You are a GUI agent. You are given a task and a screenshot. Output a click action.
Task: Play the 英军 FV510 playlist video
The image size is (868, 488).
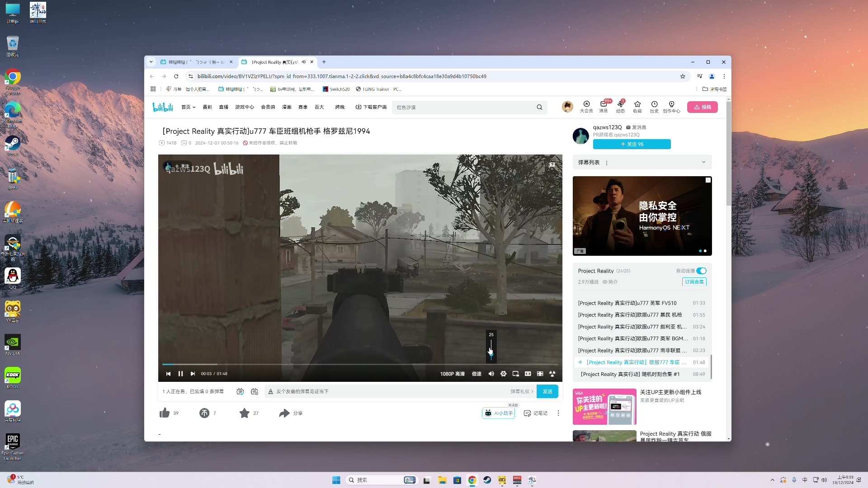[x=641, y=303]
